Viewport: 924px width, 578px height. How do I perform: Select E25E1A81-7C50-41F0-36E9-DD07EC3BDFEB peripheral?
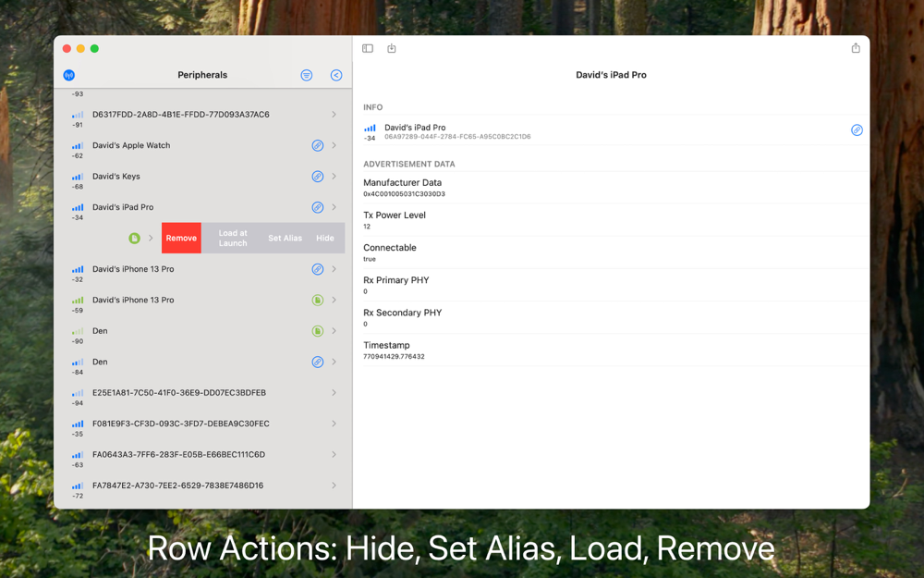[x=202, y=393]
